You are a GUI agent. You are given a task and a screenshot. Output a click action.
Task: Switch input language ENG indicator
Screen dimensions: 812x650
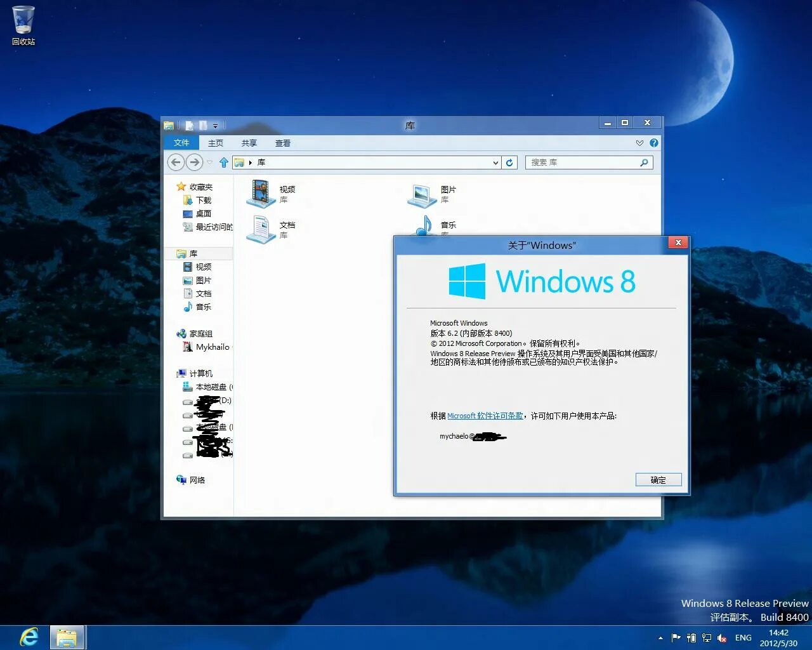click(x=743, y=638)
